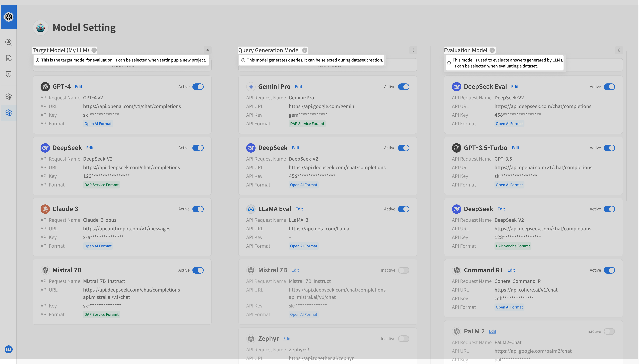Click Query Generation Mistral 7B logo
The width and height of the screenshot is (639, 364).
tap(251, 270)
